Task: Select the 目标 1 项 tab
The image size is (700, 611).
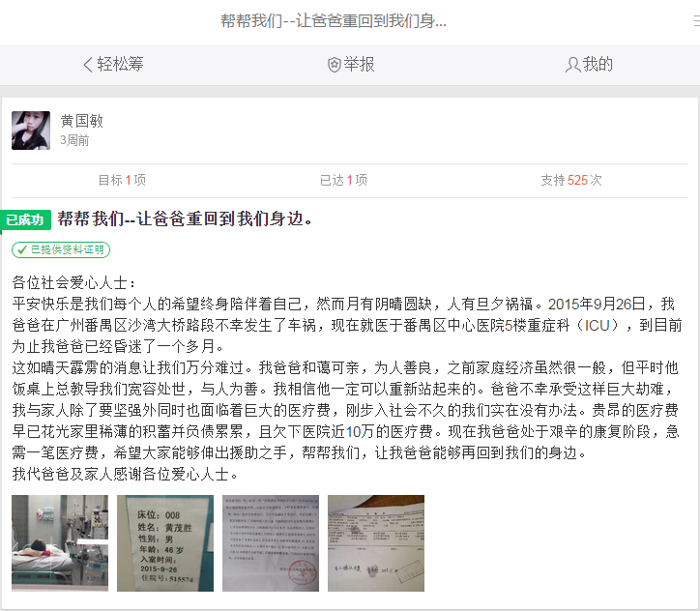Action: tap(122, 181)
